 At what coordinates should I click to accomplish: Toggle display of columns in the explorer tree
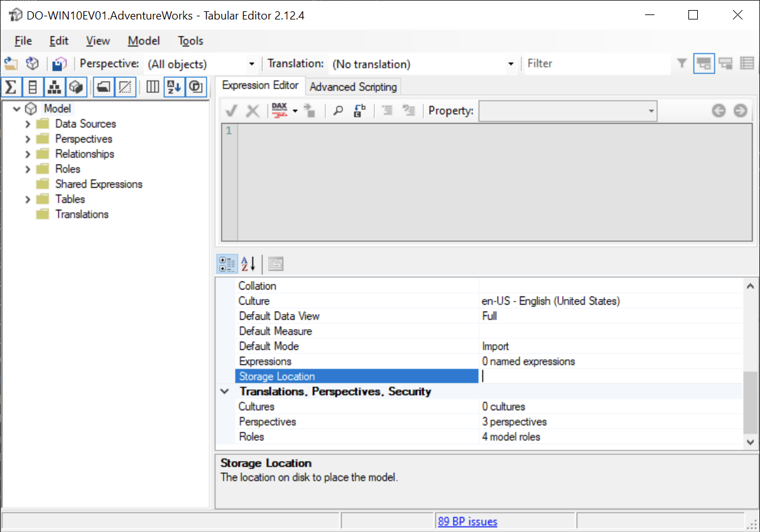click(33, 87)
